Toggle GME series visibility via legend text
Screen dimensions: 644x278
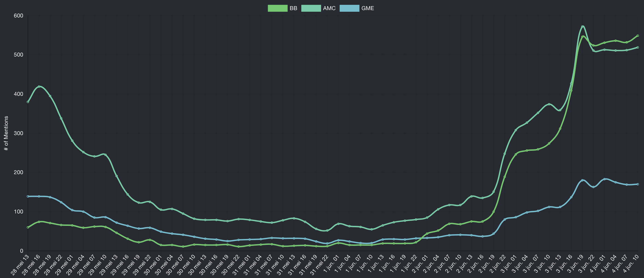pyautogui.click(x=368, y=8)
